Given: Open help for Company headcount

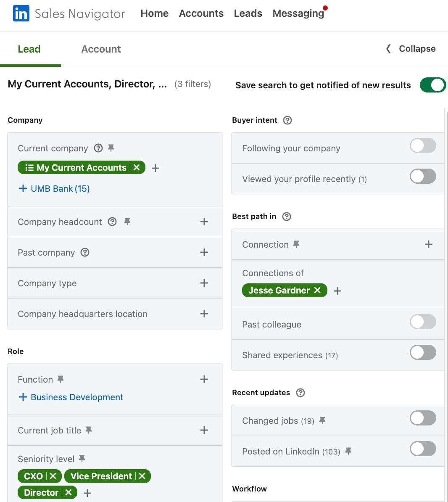Looking at the screenshot, I should pos(112,222).
